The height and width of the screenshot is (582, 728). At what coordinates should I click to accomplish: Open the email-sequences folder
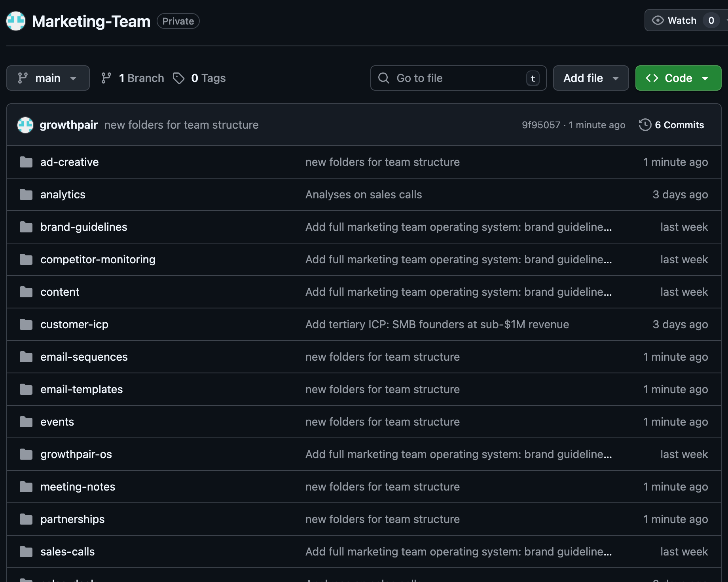84,357
